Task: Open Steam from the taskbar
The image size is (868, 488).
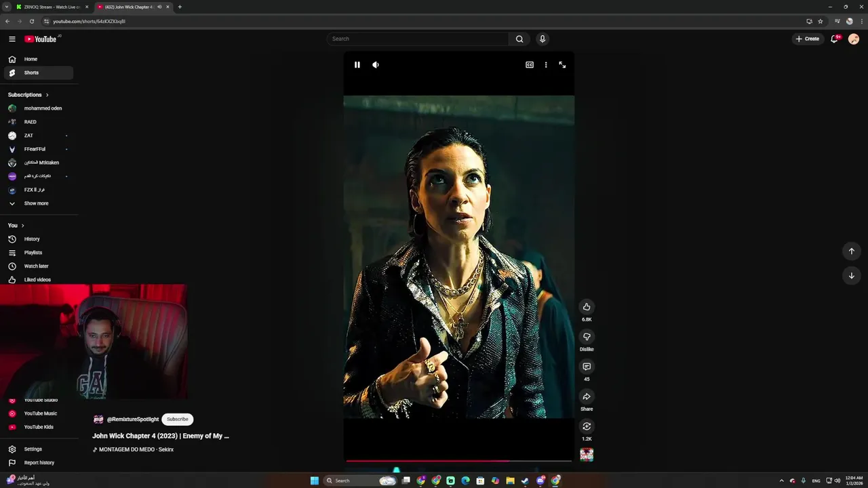Action: pyautogui.click(x=525, y=481)
